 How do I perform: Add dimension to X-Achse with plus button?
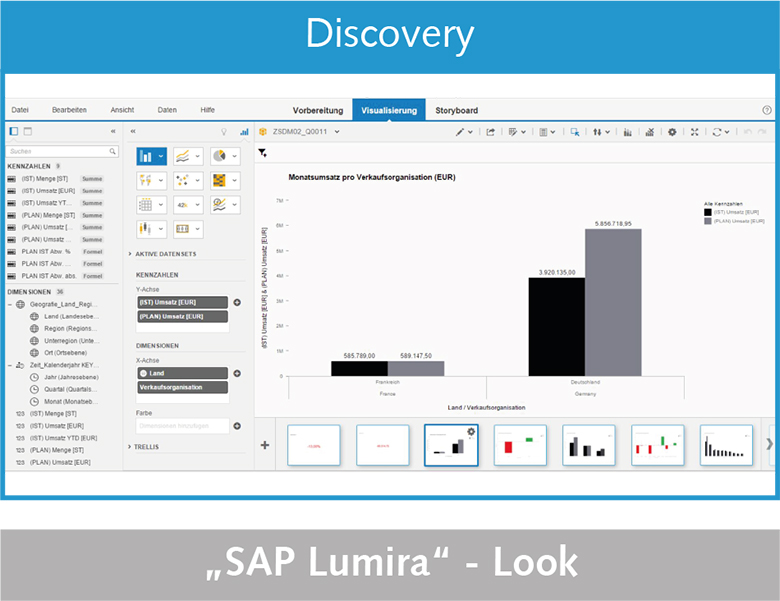237,373
